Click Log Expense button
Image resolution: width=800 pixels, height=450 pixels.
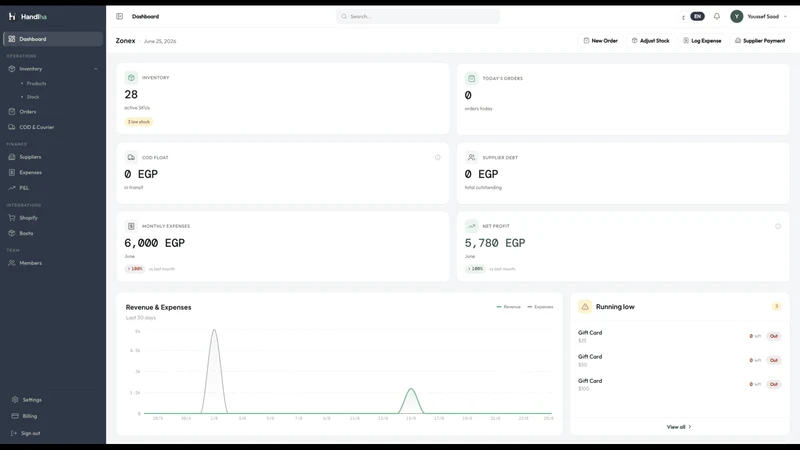[x=702, y=40]
